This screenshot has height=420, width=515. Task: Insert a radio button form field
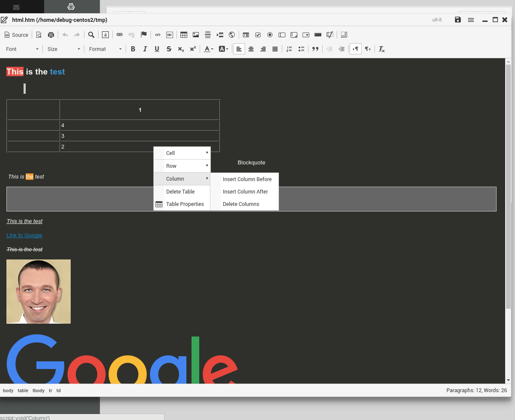click(270, 35)
